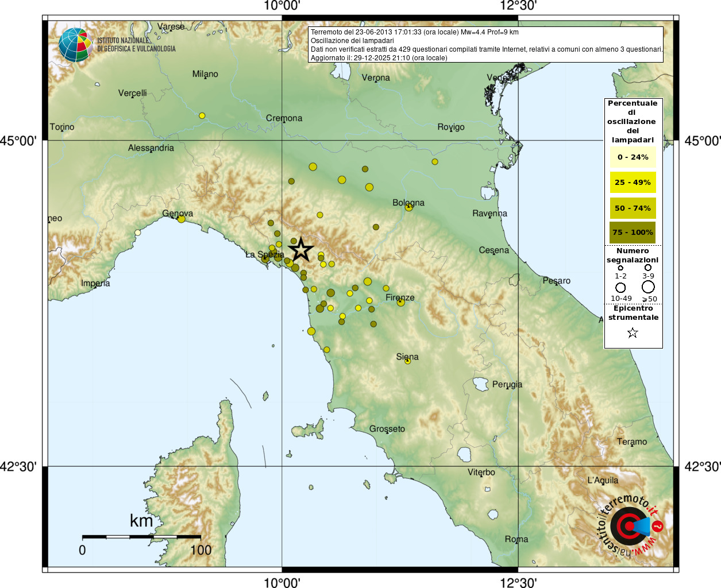Pick the 25 - 49% legend swatch
The height and width of the screenshot is (588, 721).
click(633, 183)
